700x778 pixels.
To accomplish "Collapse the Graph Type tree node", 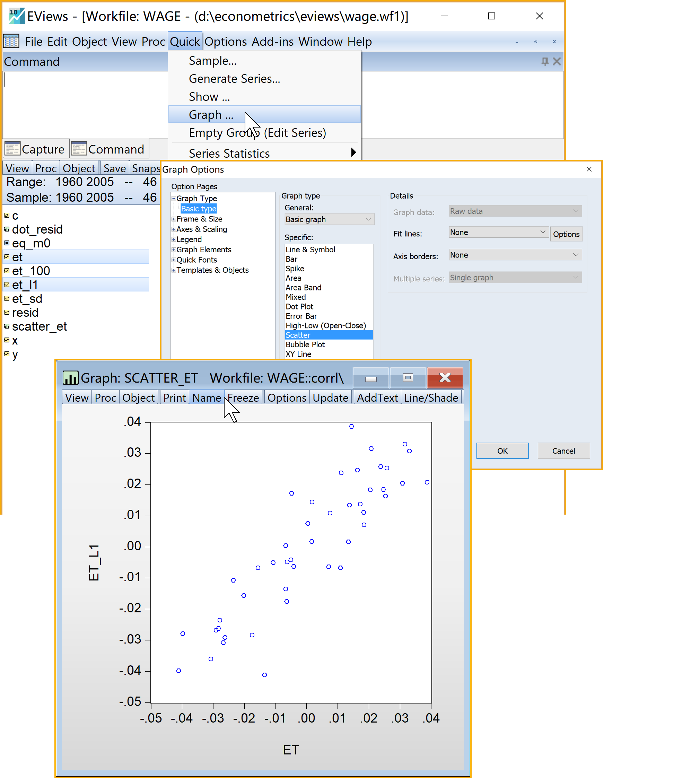I will 174,199.
